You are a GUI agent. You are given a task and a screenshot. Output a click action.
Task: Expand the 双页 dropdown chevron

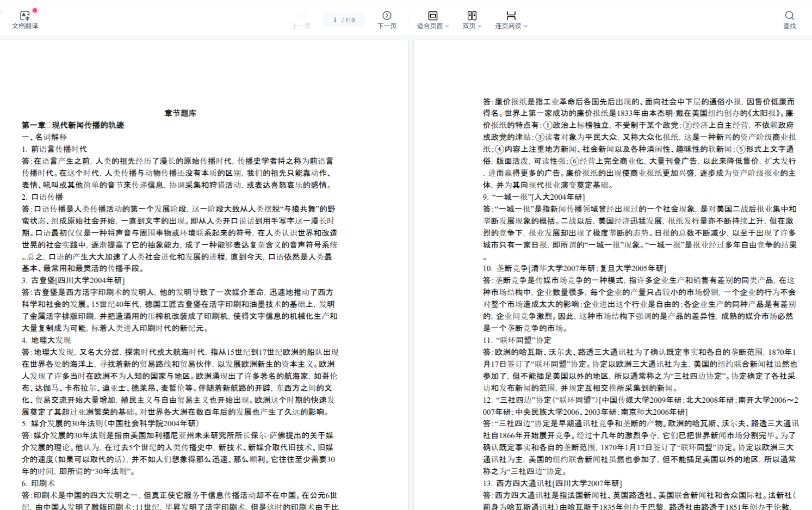480,26
